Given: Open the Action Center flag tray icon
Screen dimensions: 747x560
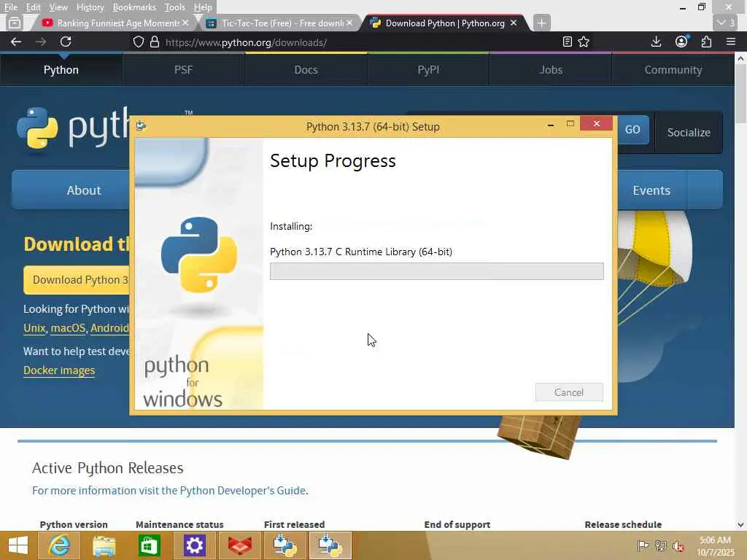Looking at the screenshot, I should coord(643,545).
